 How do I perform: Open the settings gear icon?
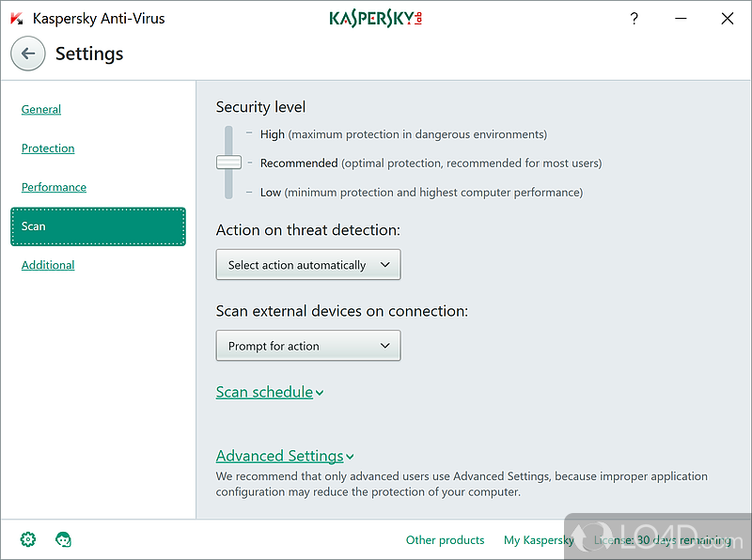pos(28,539)
